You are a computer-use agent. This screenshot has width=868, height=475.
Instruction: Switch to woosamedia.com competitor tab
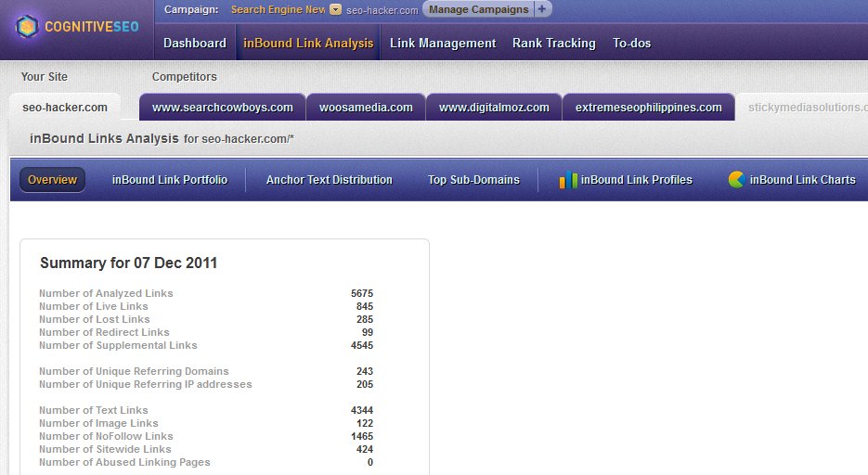[x=366, y=108]
